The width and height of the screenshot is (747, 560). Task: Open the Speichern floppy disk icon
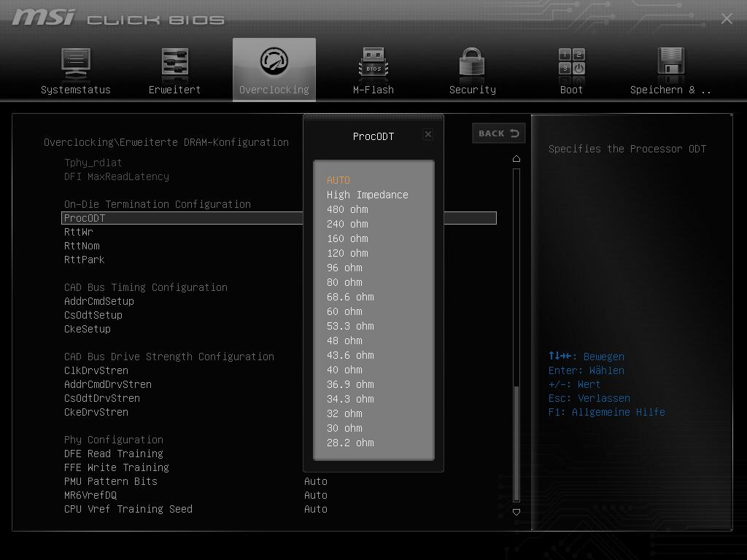pos(671,61)
